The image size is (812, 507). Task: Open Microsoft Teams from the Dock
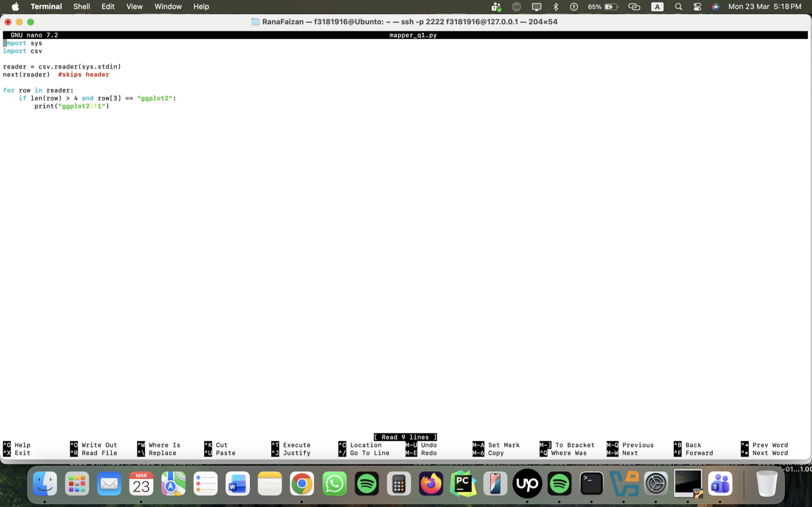pos(720,484)
